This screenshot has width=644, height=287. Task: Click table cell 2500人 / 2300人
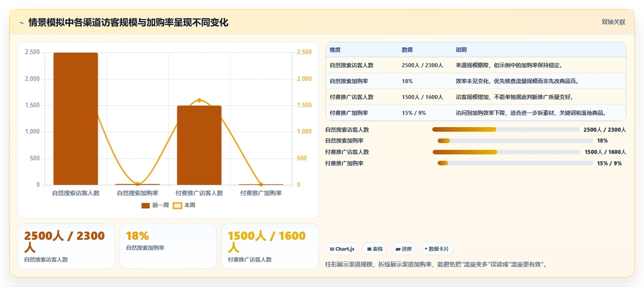(422, 65)
